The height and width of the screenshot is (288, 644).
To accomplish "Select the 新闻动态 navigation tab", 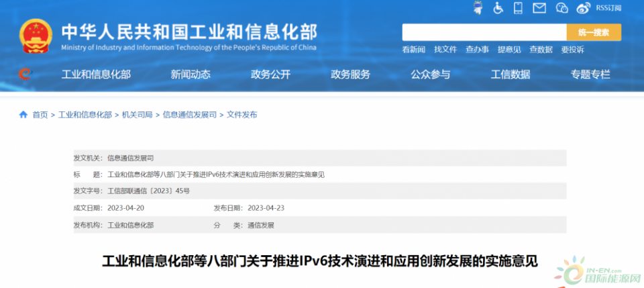I will point(191,75).
